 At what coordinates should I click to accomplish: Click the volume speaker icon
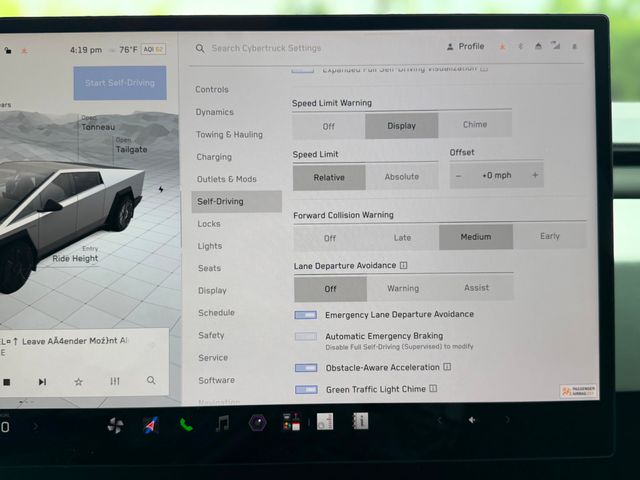(472, 420)
